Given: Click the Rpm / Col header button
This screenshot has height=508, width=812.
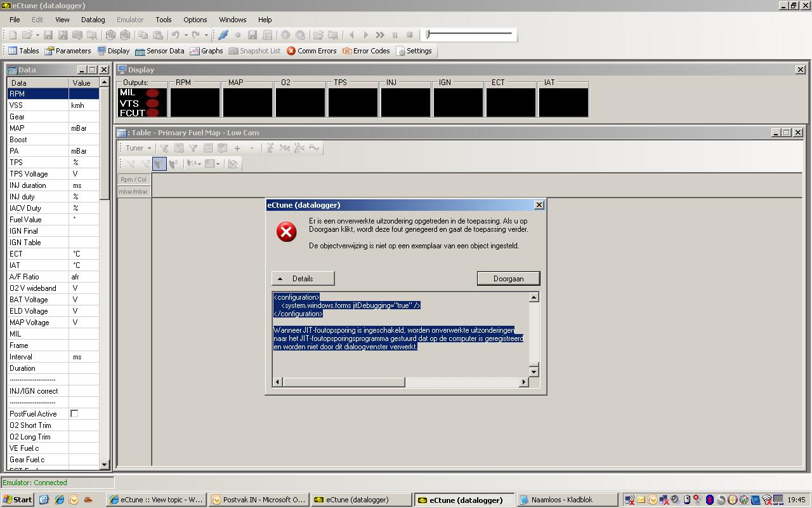Looking at the screenshot, I should [x=134, y=179].
